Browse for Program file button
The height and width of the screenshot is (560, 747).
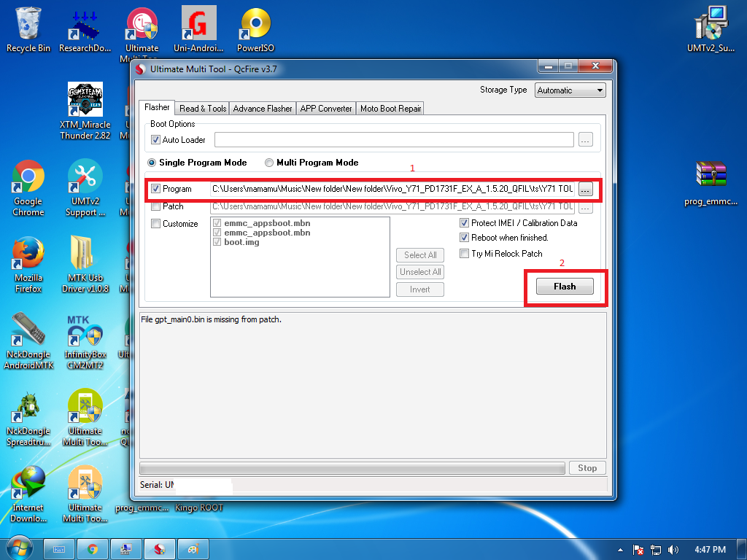(x=586, y=189)
